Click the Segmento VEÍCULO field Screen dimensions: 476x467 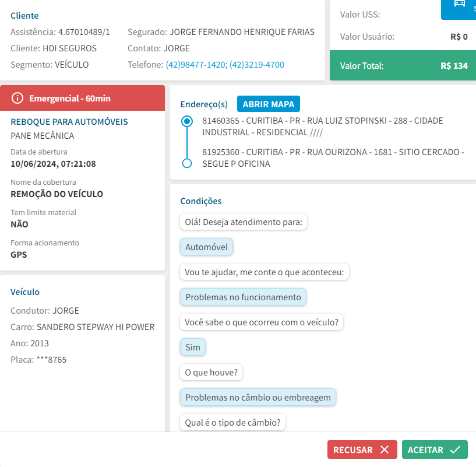pyautogui.click(x=50, y=65)
